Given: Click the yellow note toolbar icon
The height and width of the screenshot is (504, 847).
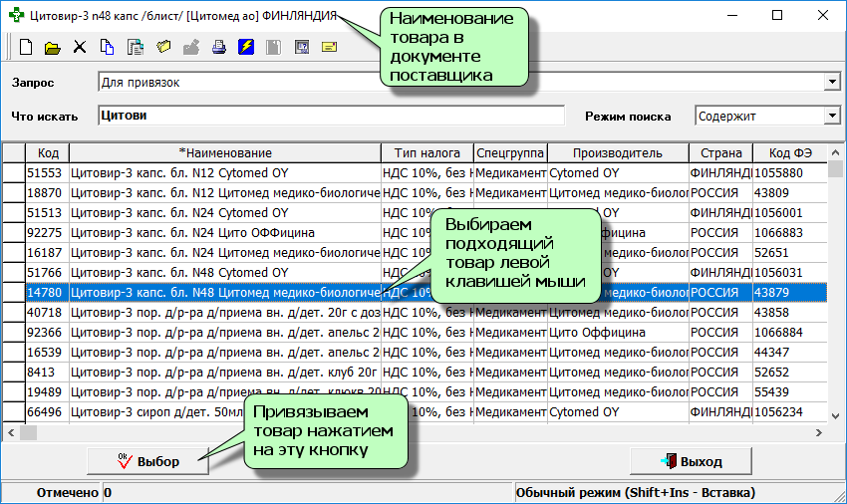Looking at the screenshot, I should (329, 47).
